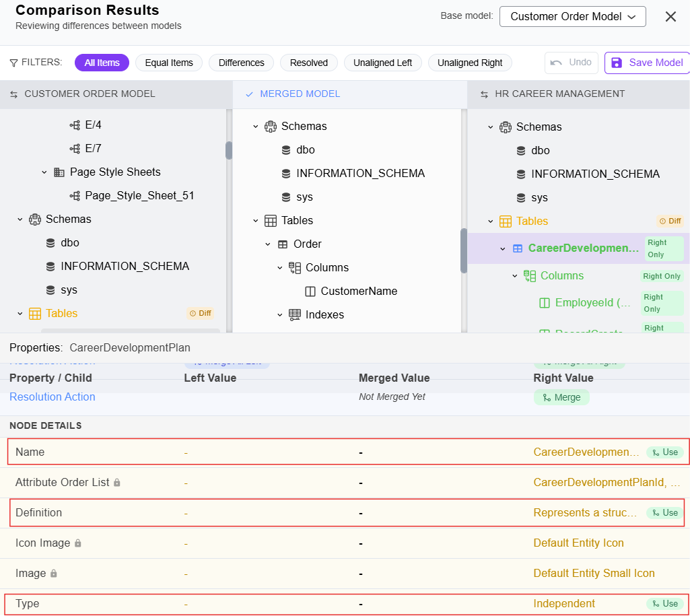Close the Comparison Results dialog
This screenshot has height=616, width=690.
(670, 17)
